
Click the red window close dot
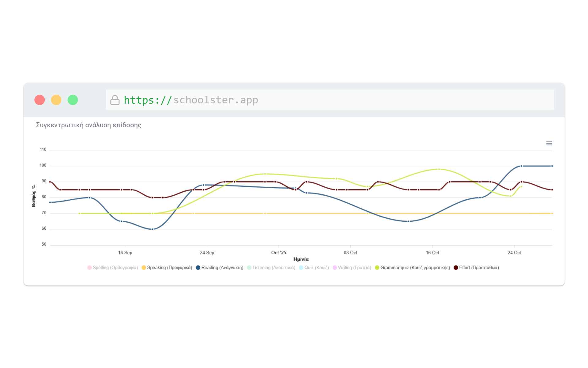tap(40, 100)
